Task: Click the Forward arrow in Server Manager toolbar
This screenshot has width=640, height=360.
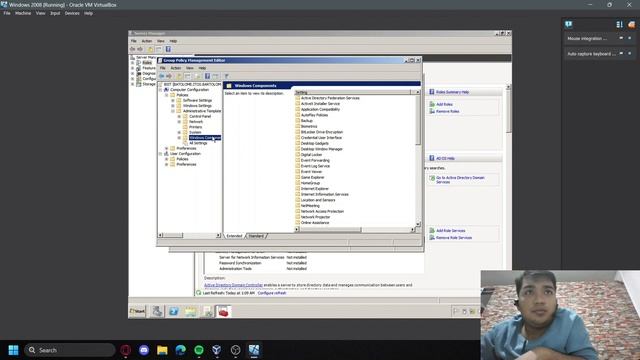Action: (140, 49)
